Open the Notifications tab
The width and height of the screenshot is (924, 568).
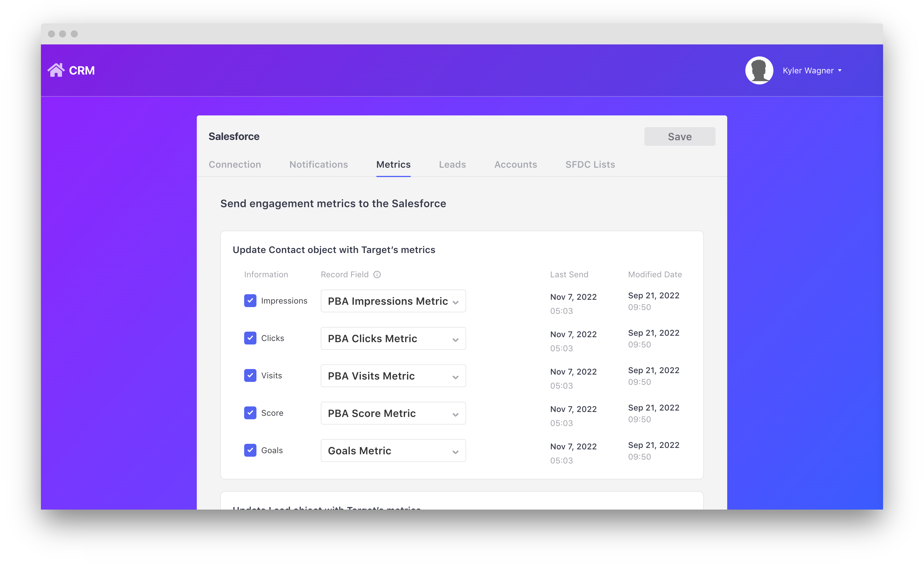[318, 164]
